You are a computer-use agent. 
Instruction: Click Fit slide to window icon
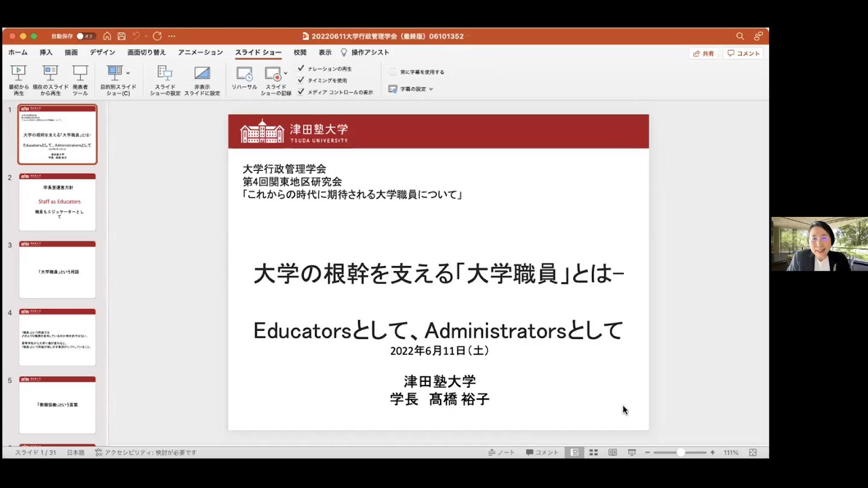pos(752,452)
